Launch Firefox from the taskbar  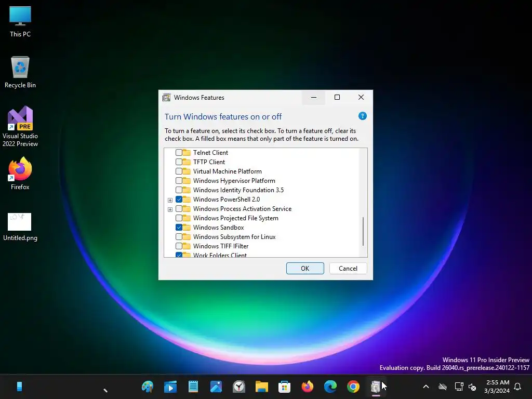308,387
